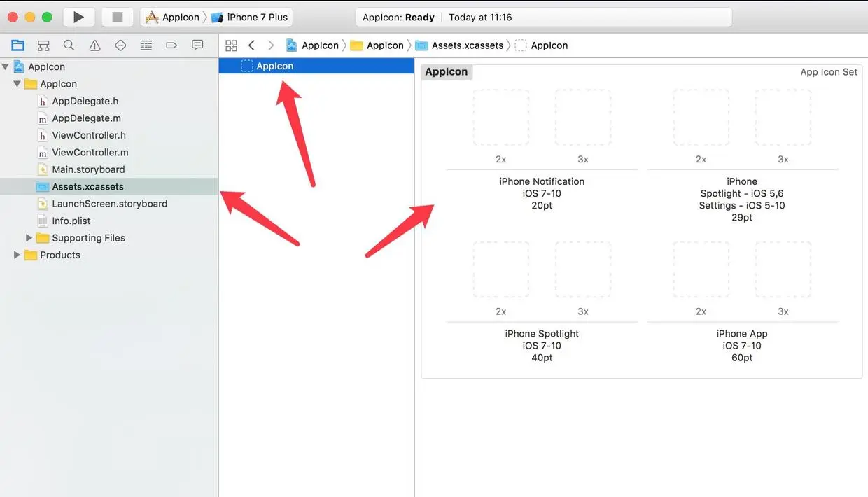Select the Supporting Files folder

(x=88, y=238)
